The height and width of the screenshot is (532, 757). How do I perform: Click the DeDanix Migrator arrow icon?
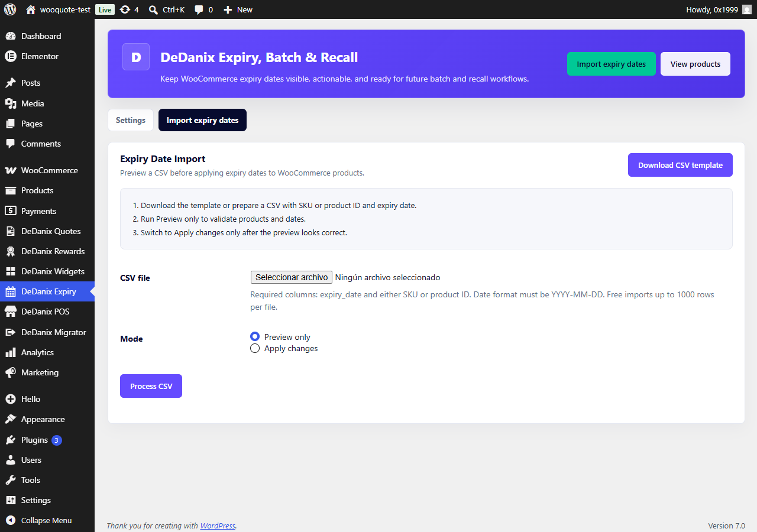pos(11,332)
